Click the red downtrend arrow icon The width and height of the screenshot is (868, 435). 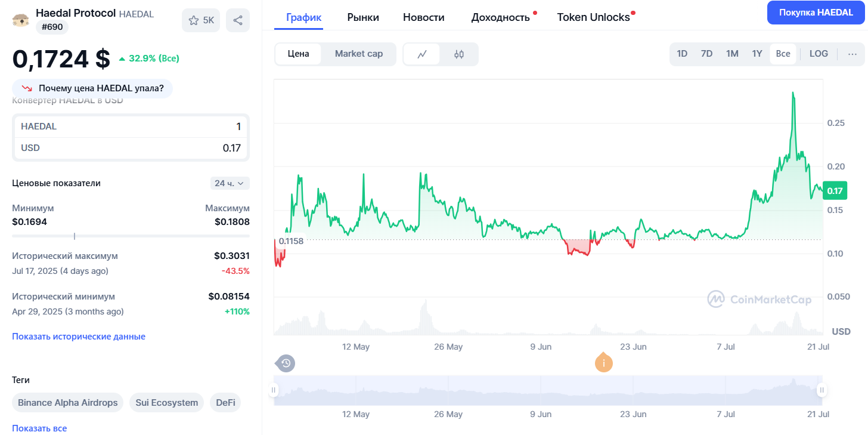[27, 88]
